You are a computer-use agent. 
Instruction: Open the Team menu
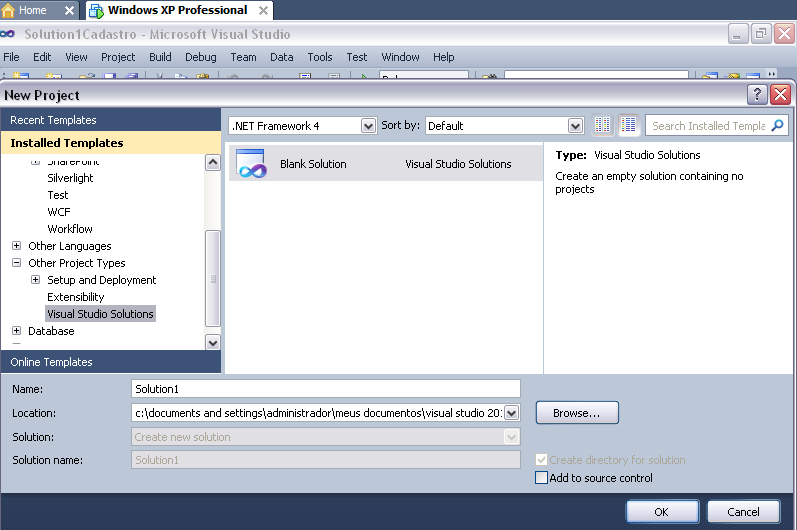243,57
